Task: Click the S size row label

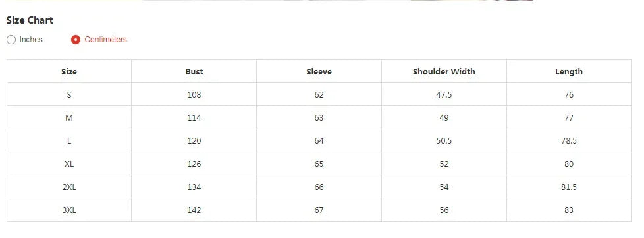Action: pyautogui.click(x=69, y=94)
